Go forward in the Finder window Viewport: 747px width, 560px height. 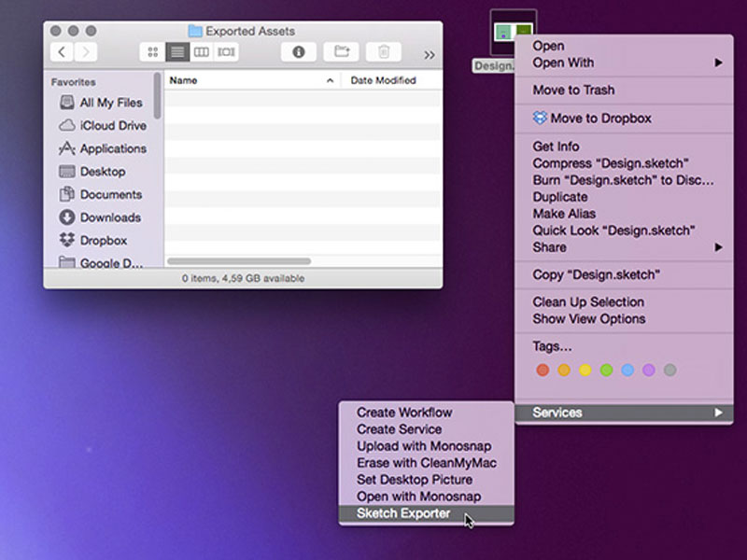(86, 52)
